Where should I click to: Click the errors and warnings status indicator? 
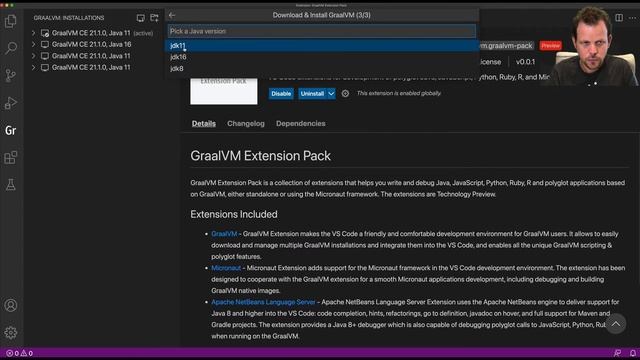(20, 353)
